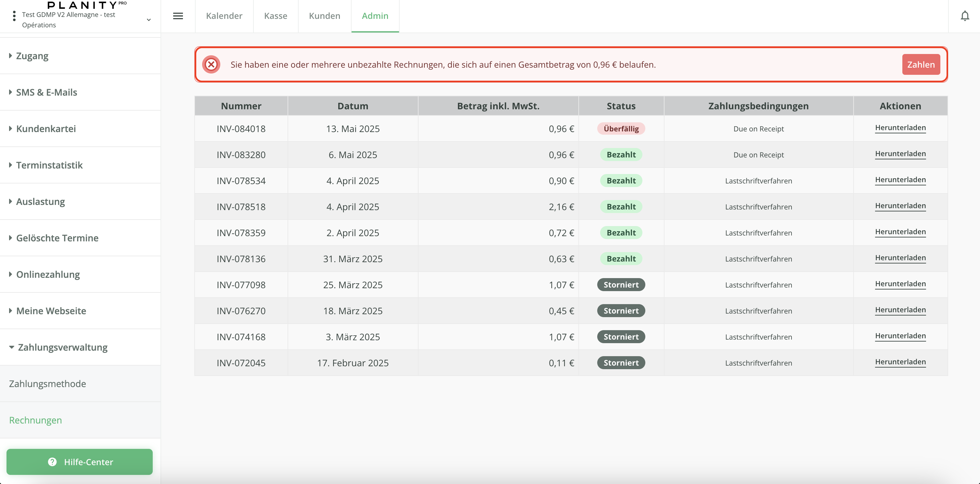Click the notification bell icon
980x484 pixels.
tap(964, 16)
